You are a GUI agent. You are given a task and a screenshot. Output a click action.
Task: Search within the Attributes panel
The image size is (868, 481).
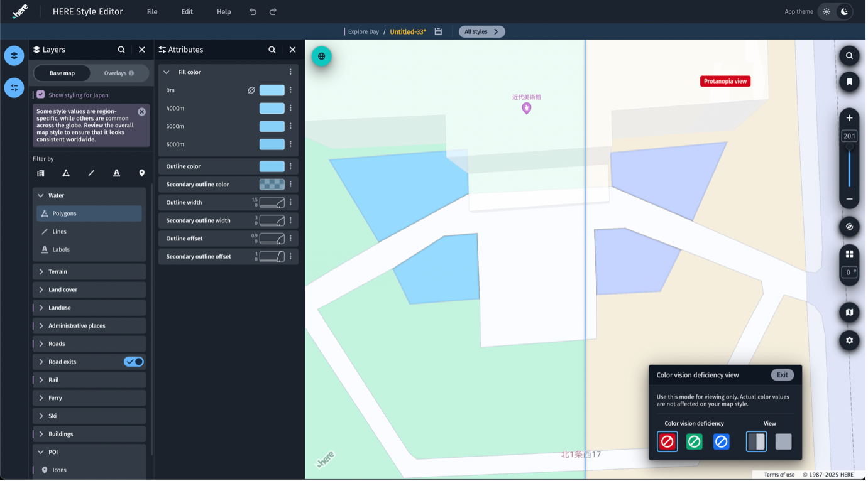[272, 50]
